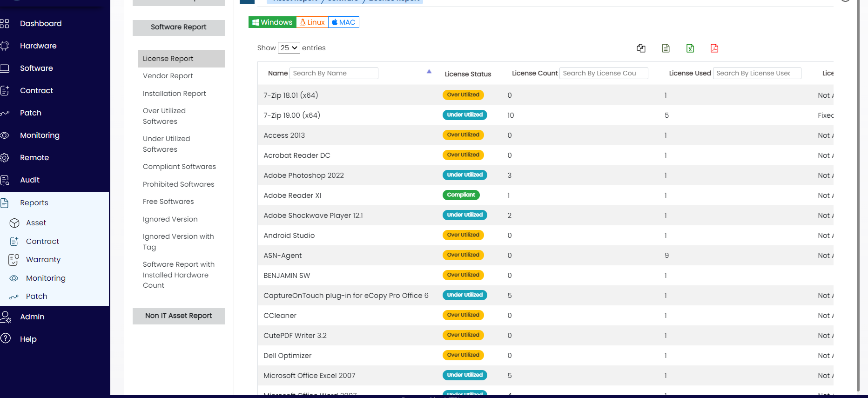Click the Help question mark icon
Viewport: 868px width, 398px height.
tap(6, 338)
